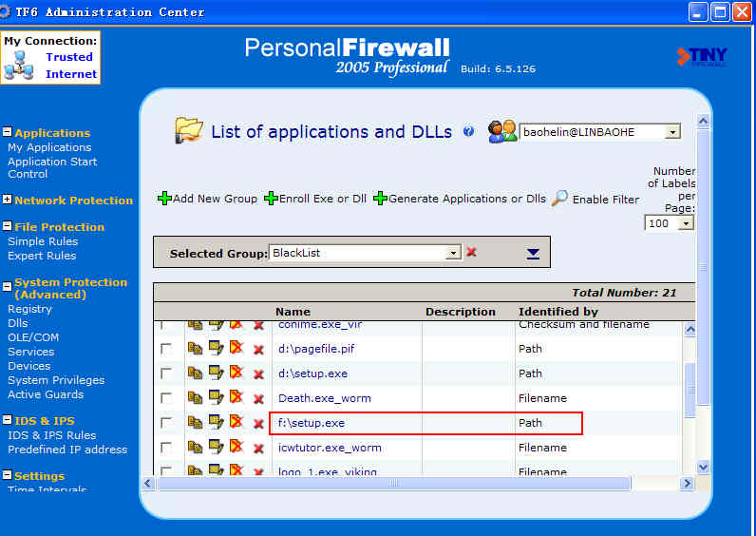This screenshot has width=756, height=536.
Task: Tick the checkbox for icwtutor.exe_worm
Action: (x=166, y=448)
